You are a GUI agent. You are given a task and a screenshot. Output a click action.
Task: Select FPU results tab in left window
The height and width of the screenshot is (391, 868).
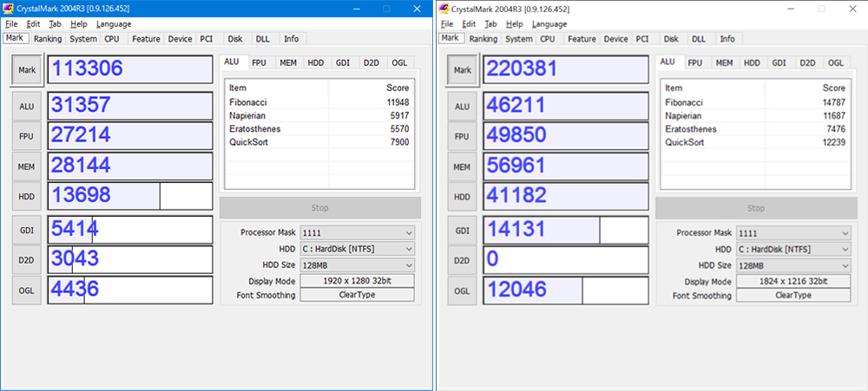point(259,63)
